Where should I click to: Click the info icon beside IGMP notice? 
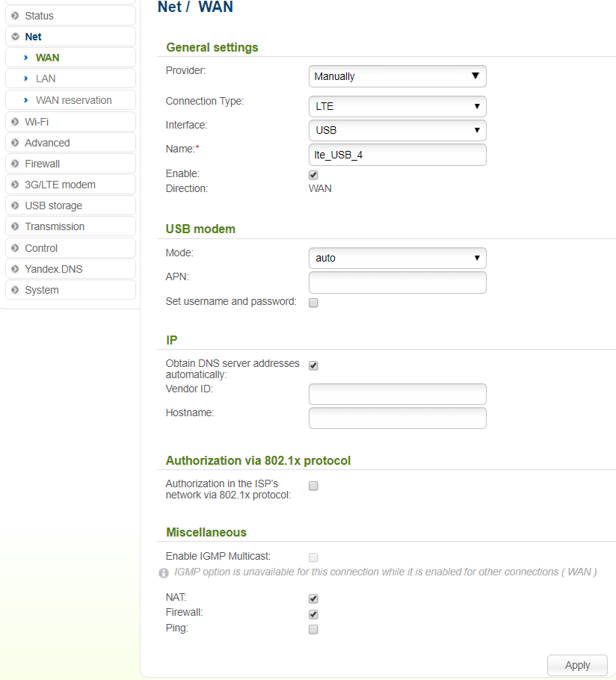click(x=164, y=573)
